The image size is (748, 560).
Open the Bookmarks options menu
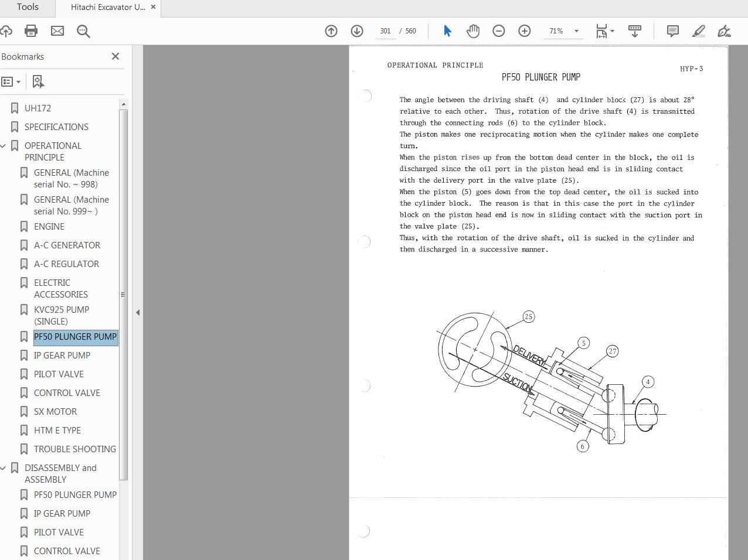11,81
